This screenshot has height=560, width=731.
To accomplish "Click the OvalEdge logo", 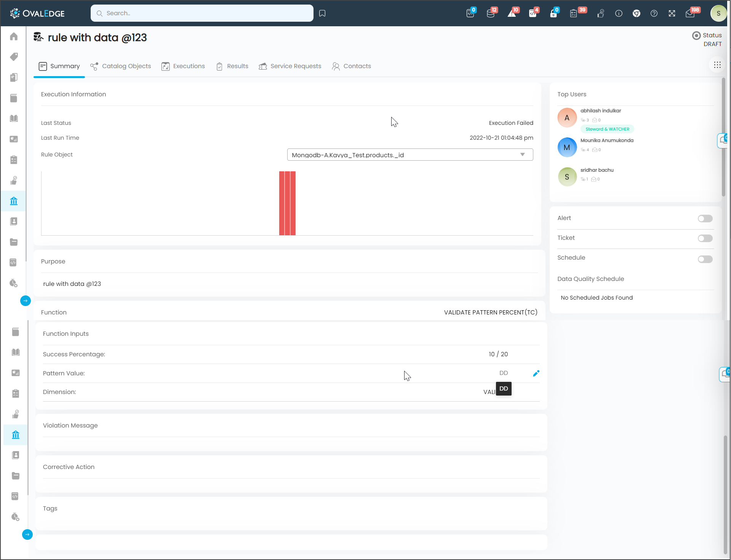I will click(x=37, y=13).
